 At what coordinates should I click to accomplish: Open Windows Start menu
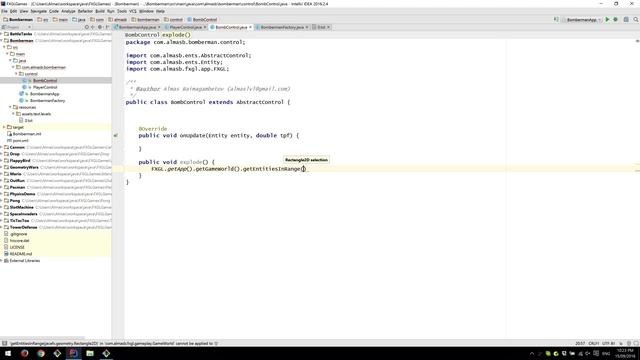(x=8, y=353)
